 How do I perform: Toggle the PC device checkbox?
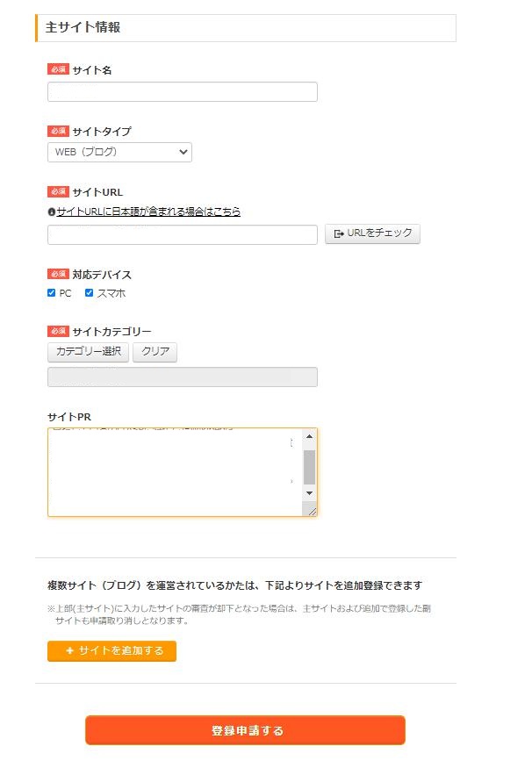click(52, 293)
